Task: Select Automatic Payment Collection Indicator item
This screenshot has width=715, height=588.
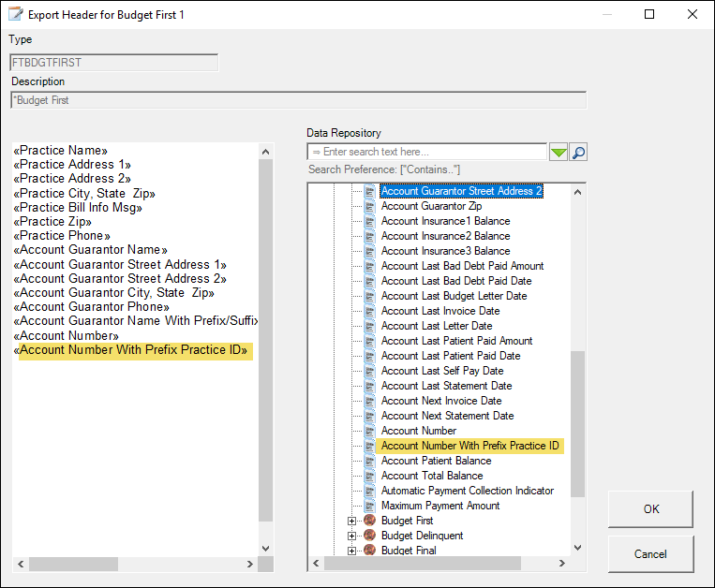Action: (467, 491)
